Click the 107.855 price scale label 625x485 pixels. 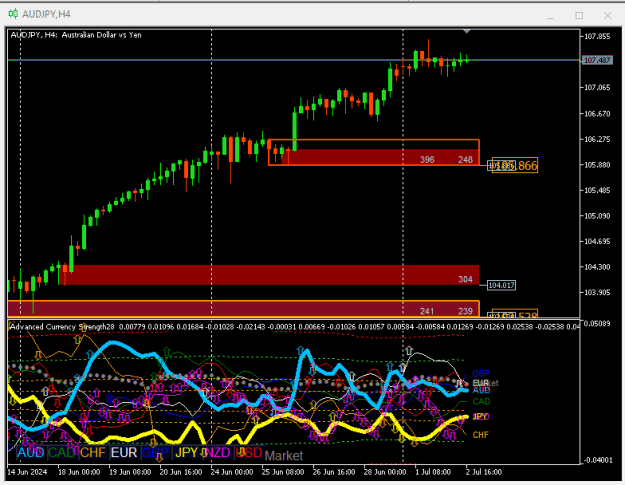597,36
